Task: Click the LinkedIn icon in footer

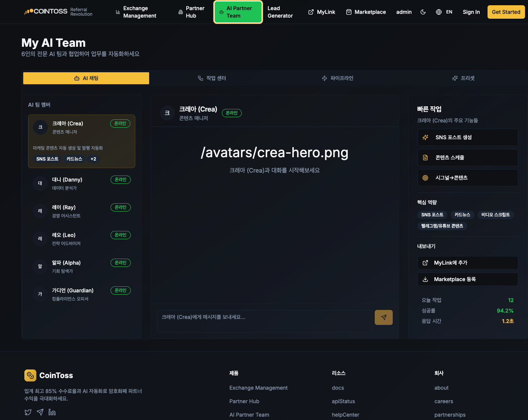Action: pos(52,412)
